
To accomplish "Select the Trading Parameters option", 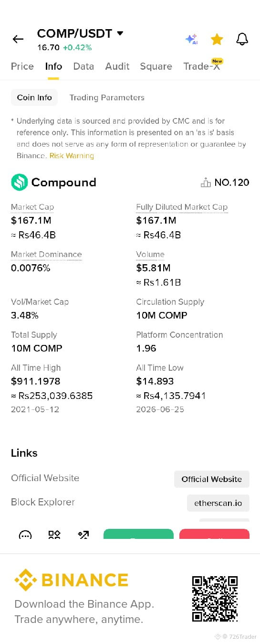I will point(107,97).
